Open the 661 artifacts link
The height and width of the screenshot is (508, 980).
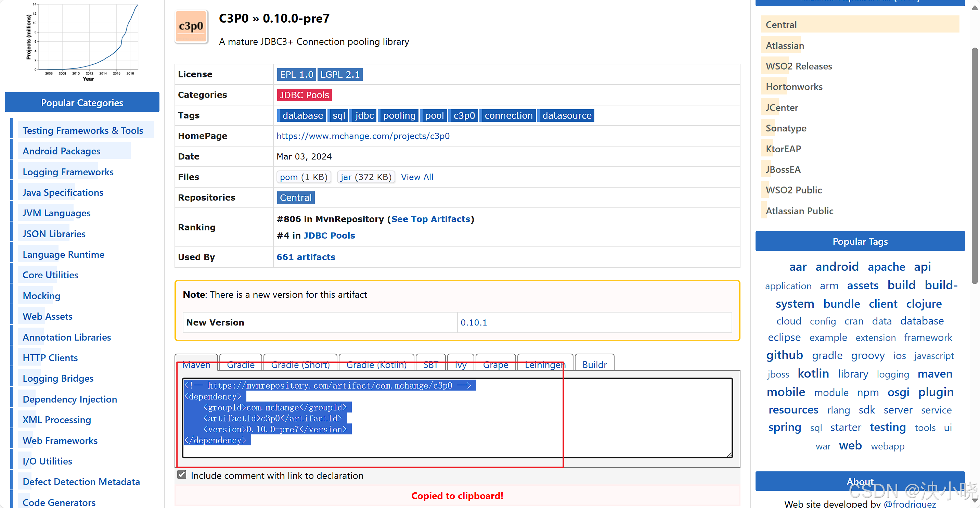click(306, 257)
